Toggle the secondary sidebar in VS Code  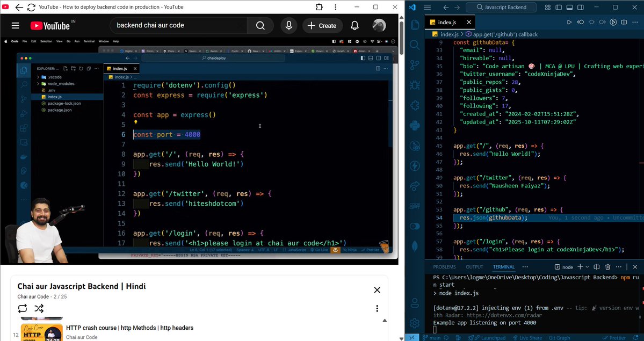(x=581, y=8)
